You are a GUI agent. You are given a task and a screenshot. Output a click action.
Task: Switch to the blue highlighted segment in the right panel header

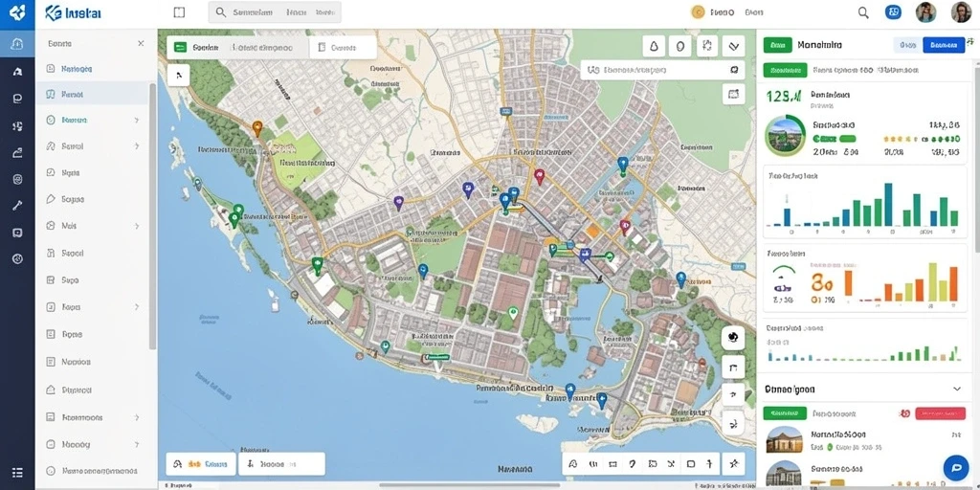click(943, 45)
